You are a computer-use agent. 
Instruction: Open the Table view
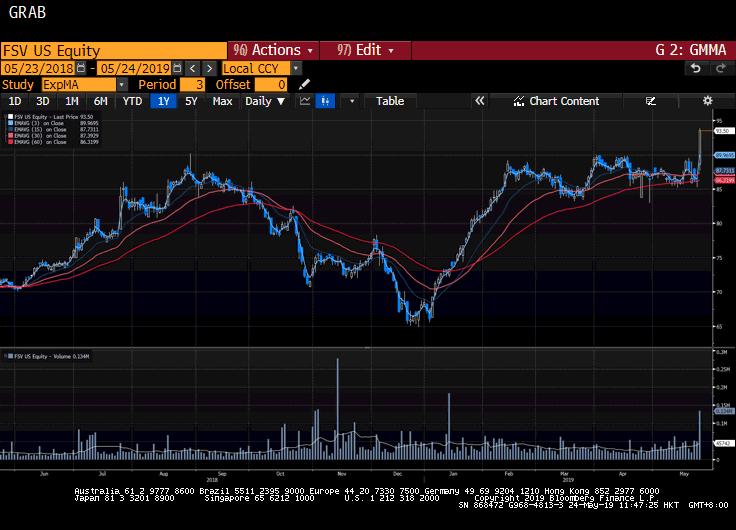point(390,101)
